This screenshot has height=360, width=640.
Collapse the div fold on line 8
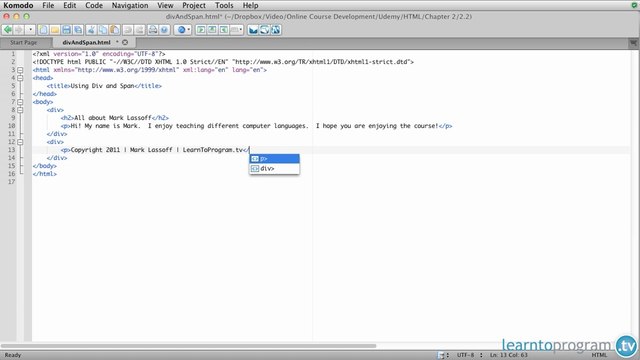[20, 110]
